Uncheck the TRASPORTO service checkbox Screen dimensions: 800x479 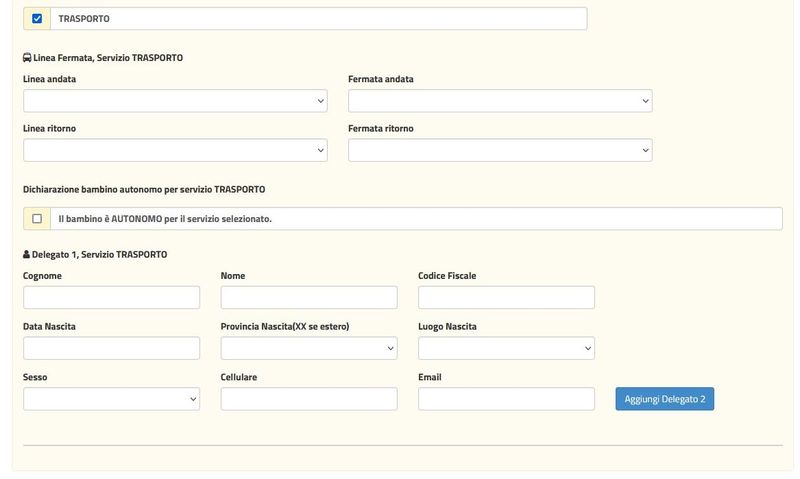click(37, 19)
